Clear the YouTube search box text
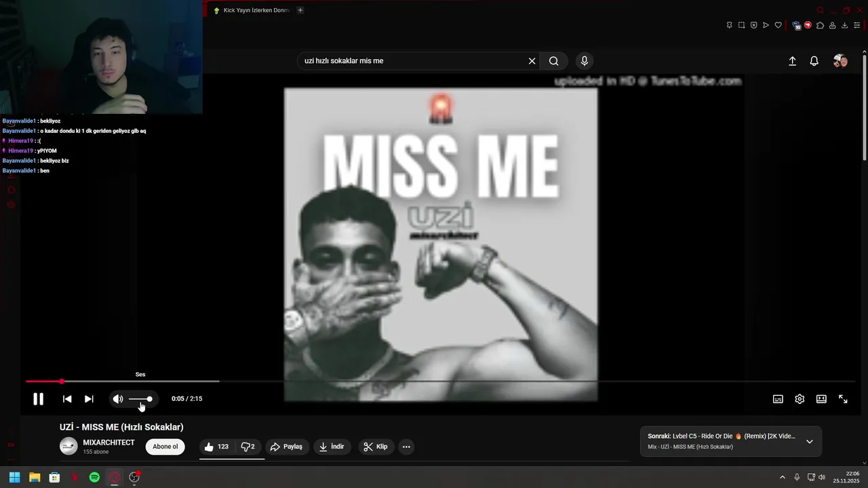The width and height of the screenshot is (868, 488). click(532, 61)
